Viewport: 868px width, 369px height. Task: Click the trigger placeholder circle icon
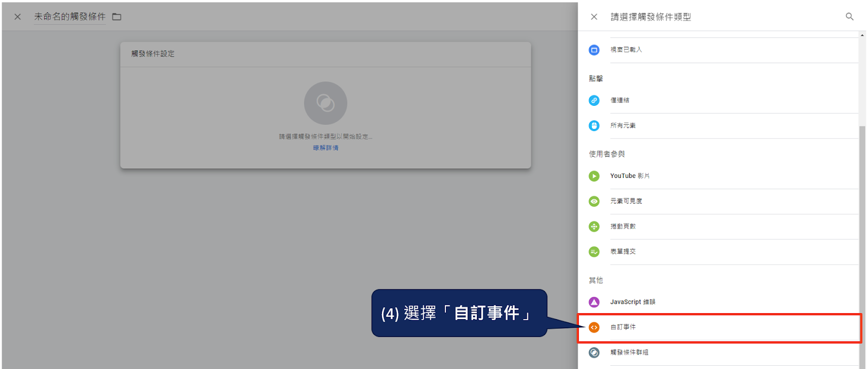(325, 103)
